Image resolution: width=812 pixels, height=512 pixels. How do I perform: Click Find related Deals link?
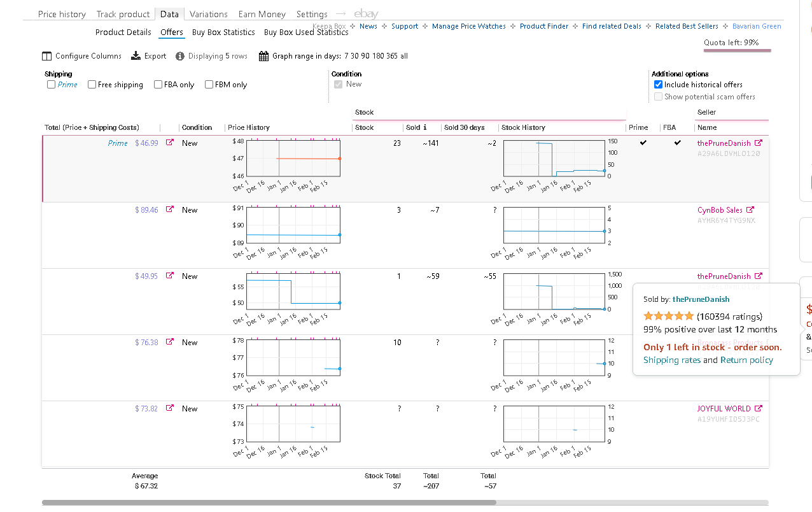pos(612,26)
